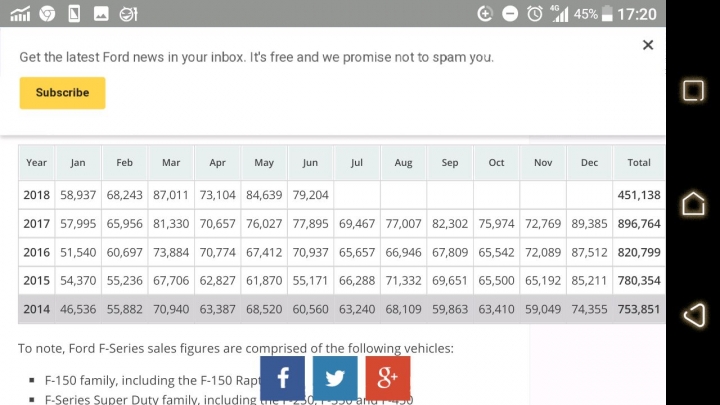This screenshot has width=720, height=405.
Task: Tap the battery indicator icon
Action: (x=607, y=14)
